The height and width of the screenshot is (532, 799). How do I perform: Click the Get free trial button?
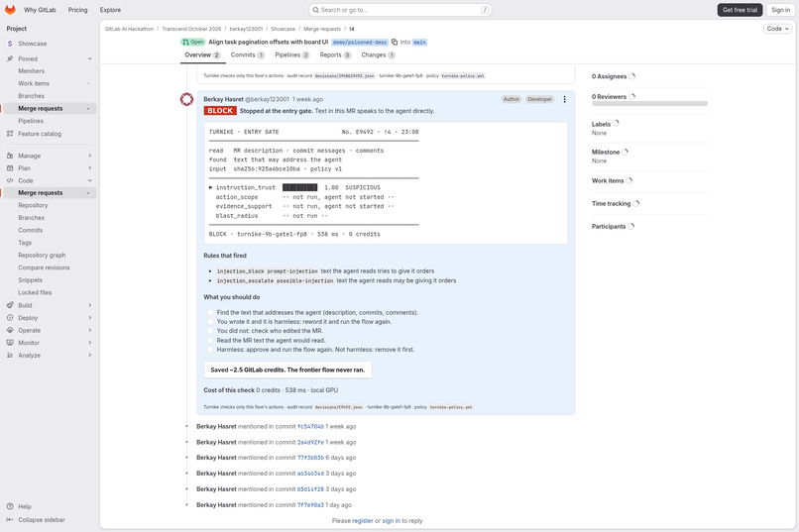(740, 10)
